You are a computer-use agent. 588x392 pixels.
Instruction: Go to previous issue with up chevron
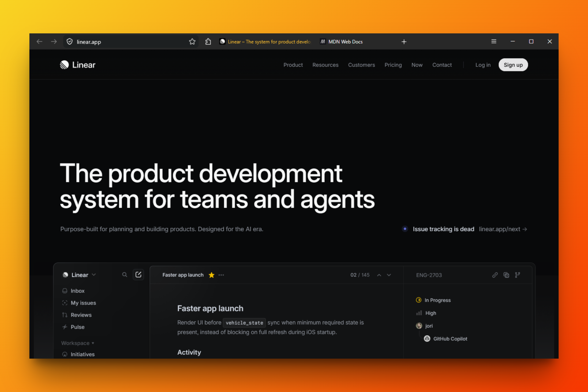click(379, 275)
